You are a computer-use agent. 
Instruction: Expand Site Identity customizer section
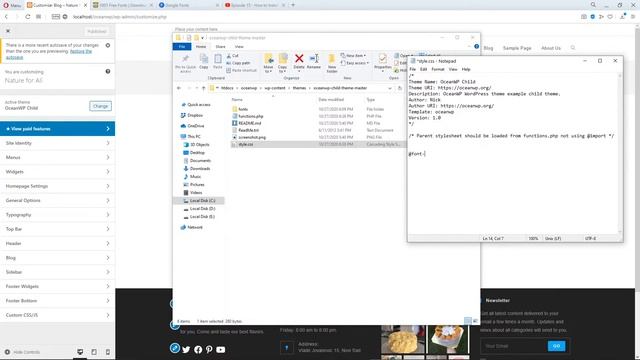(x=57, y=143)
